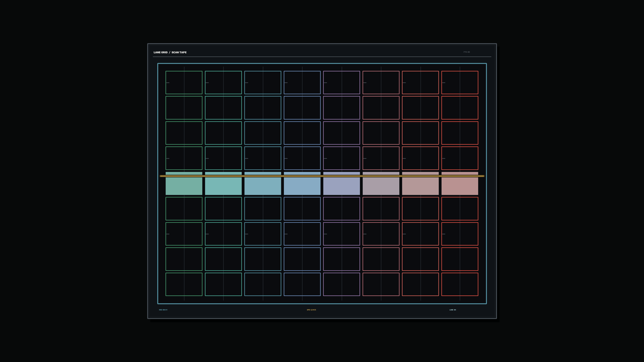Select the filled blue cell in fourth lane
644x362 pixels.
click(302, 183)
